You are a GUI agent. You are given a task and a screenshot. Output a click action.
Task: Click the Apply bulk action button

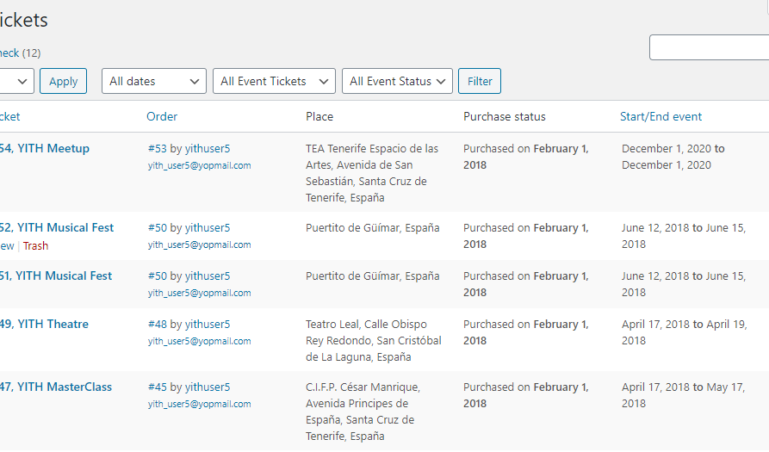point(63,81)
